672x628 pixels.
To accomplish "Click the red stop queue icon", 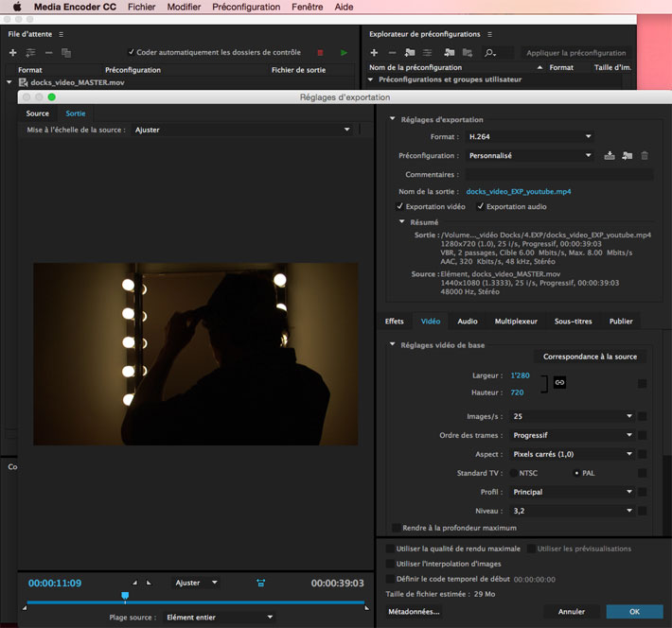I will (320, 53).
